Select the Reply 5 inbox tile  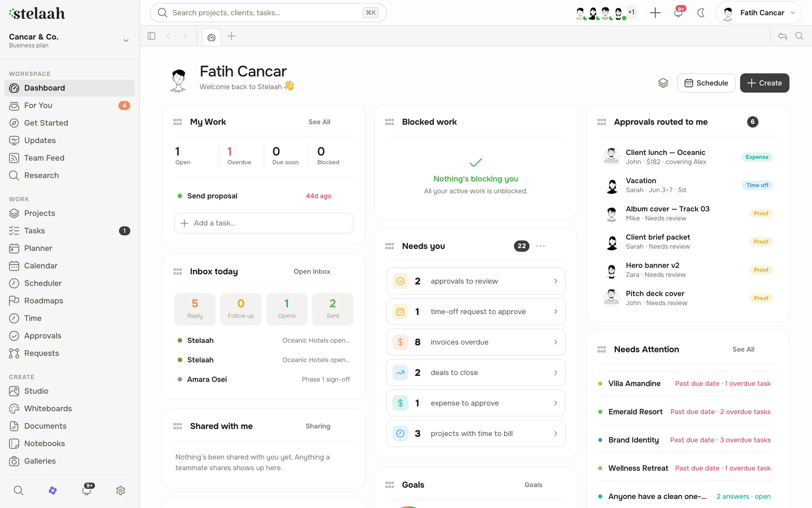click(195, 309)
